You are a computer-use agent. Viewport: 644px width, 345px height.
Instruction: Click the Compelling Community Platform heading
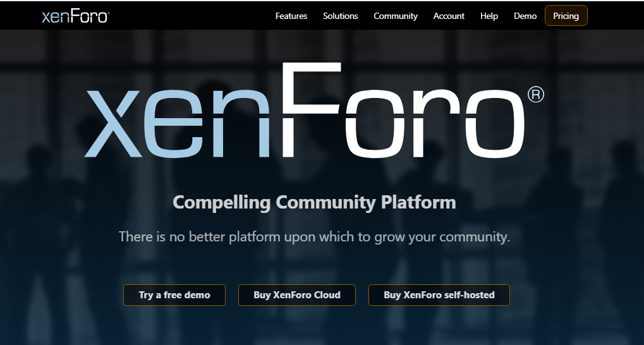point(314,202)
